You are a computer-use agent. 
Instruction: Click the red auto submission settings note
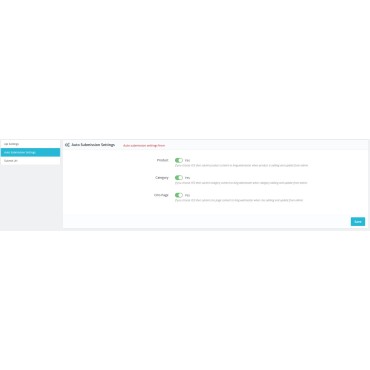[x=144, y=146]
